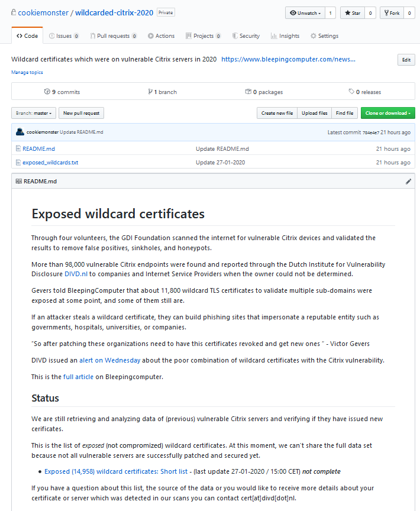Open the Unwatch dropdown
Image resolution: width=420 pixels, height=511 pixels.
[305, 13]
